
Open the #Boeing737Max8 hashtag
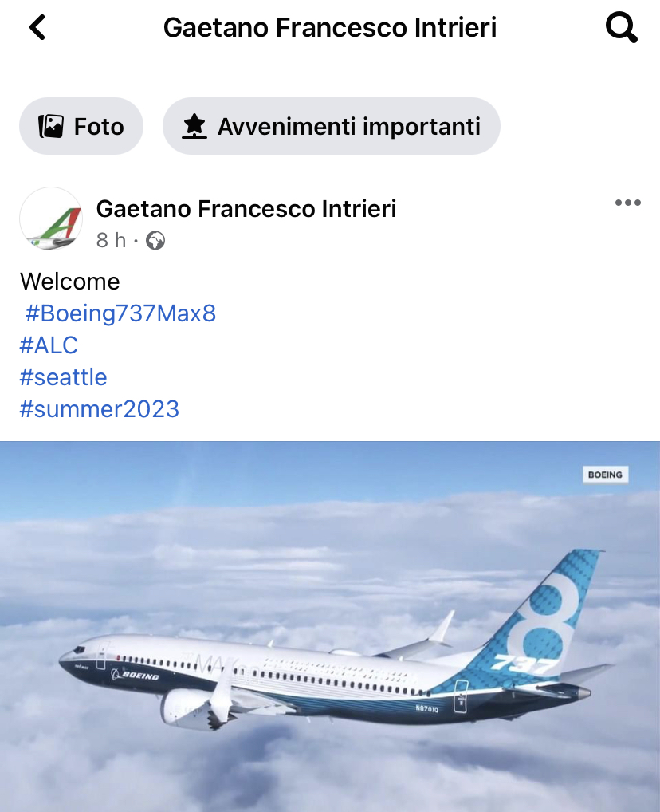coord(120,313)
